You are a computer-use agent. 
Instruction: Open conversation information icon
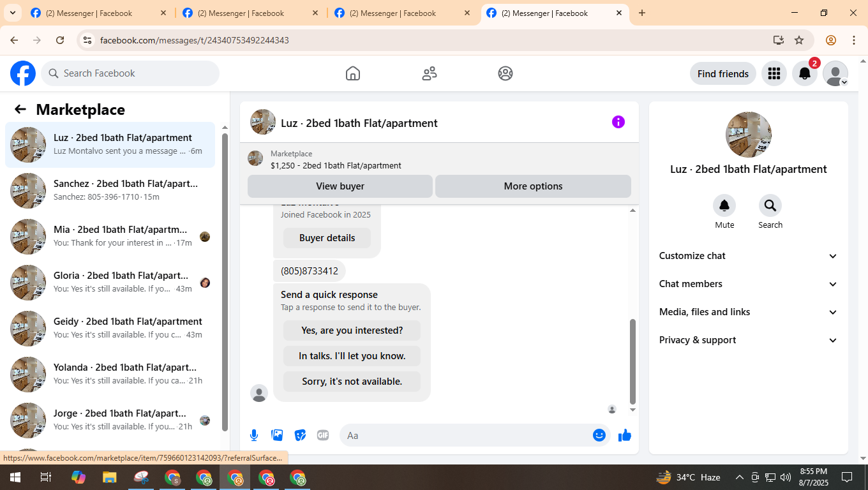pyautogui.click(x=618, y=122)
